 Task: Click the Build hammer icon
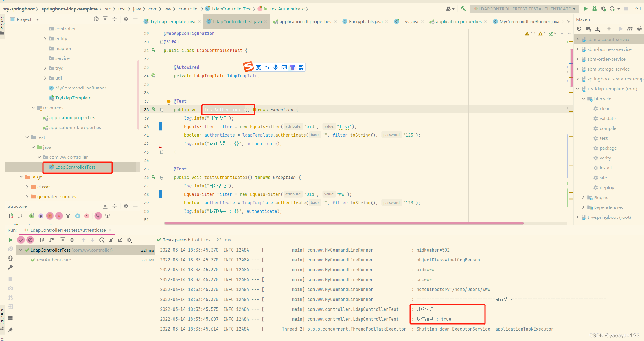pyautogui.click(x=463, y=9)
